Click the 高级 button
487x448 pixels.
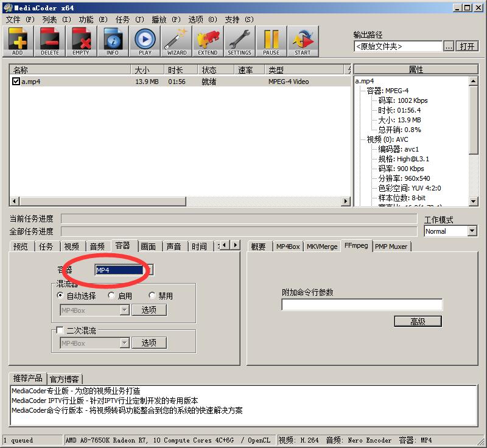(418, 321)
